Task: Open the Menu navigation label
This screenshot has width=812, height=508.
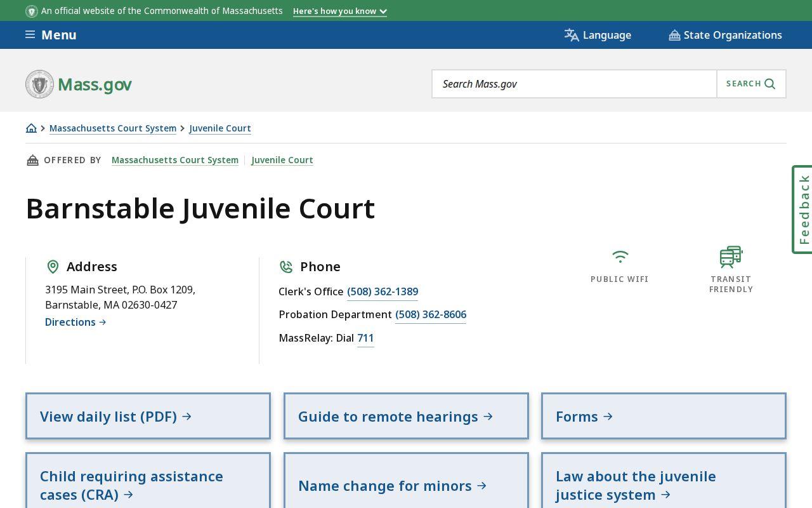Action: click(x=59, y=35)
